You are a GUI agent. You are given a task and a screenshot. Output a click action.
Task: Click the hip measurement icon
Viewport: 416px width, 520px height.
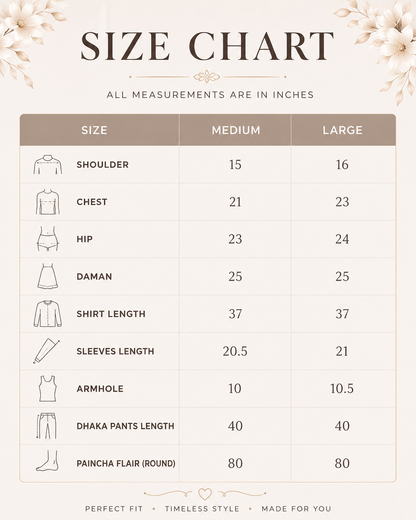(x=48, y=239)
